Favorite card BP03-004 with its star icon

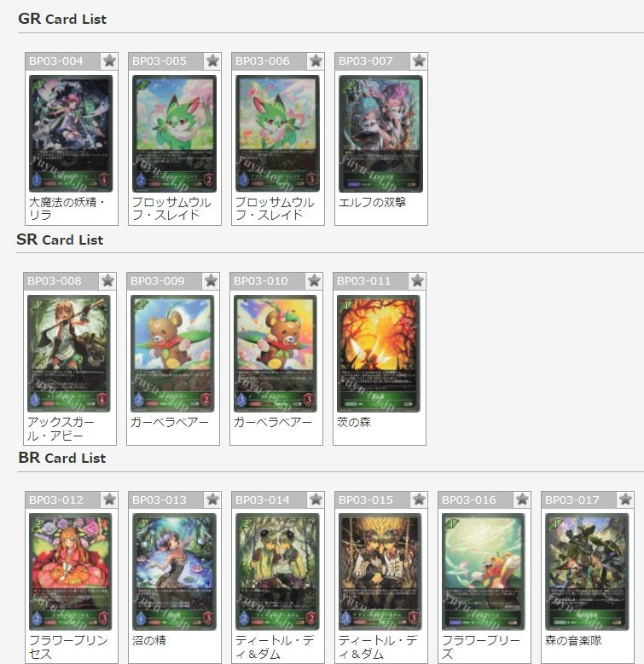109,61
